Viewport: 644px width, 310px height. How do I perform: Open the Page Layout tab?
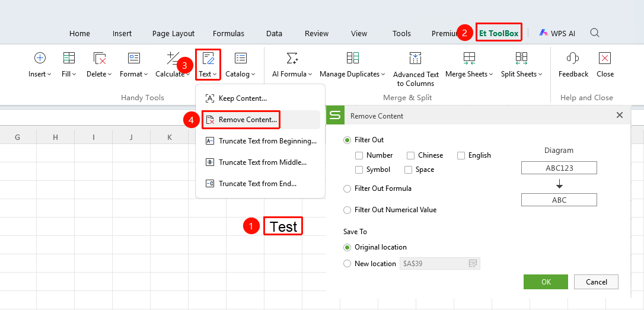click(173, 34)
